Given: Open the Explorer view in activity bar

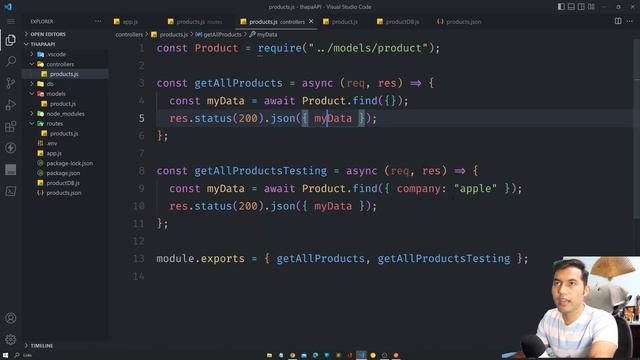Looking at the screenshot, I should click(x=11, y=40).
